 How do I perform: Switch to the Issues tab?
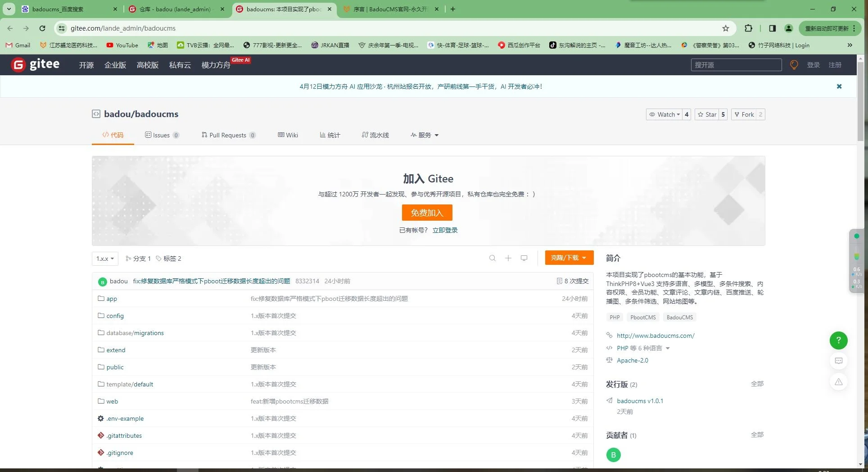coord(161,135)
